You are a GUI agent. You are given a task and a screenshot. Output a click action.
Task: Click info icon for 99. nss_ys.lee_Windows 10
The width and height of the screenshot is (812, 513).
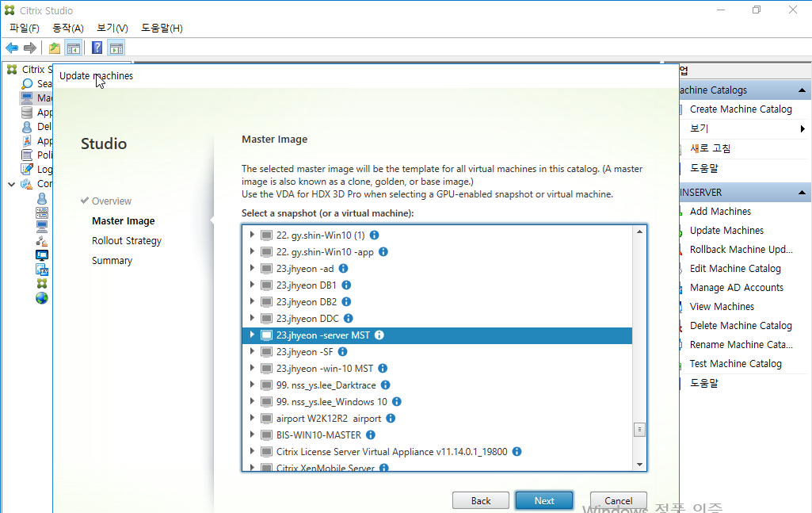(397, 401)
